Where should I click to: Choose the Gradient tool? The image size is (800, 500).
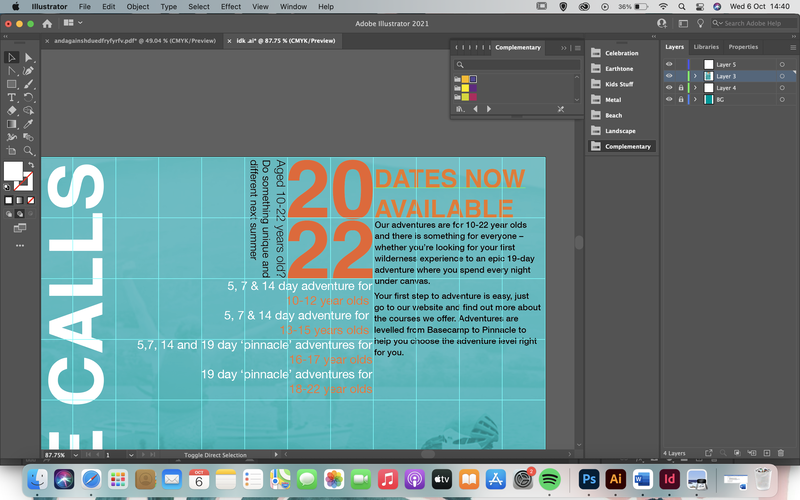(x=11, y=124)
